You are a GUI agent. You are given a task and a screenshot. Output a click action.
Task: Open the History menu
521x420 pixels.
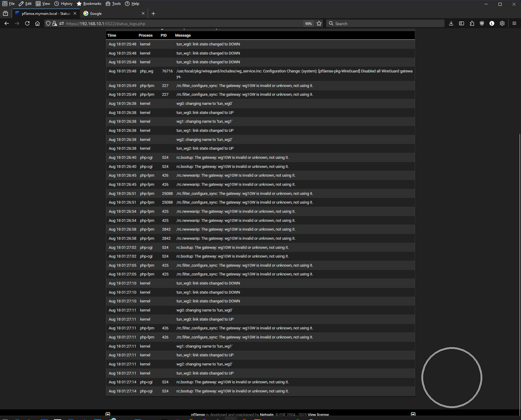[63, 4]
